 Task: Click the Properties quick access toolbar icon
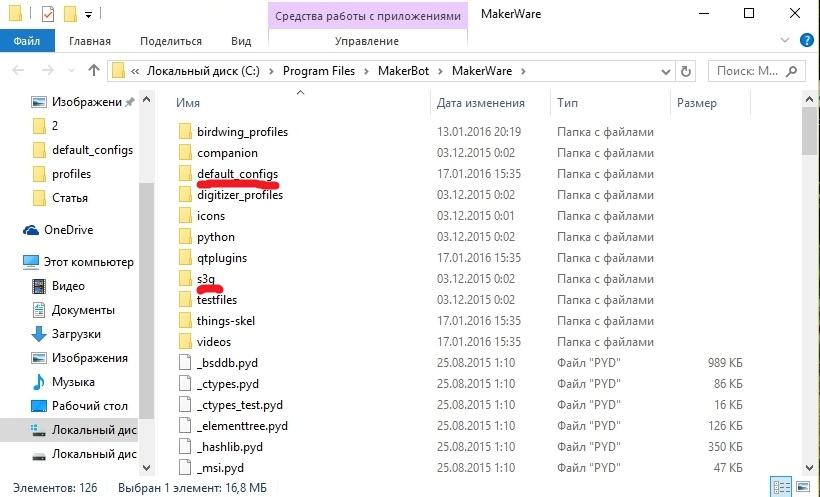pos(48,13)
